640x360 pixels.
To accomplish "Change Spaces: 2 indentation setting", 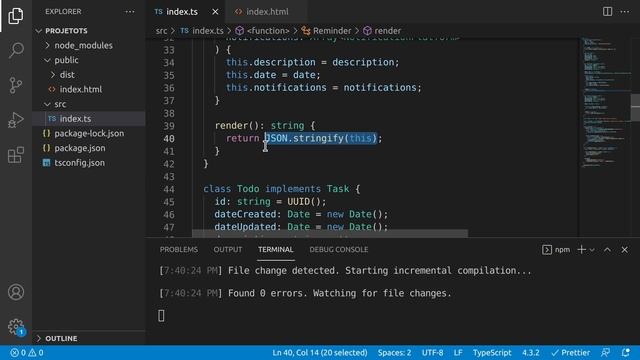I will click(394, 353).
